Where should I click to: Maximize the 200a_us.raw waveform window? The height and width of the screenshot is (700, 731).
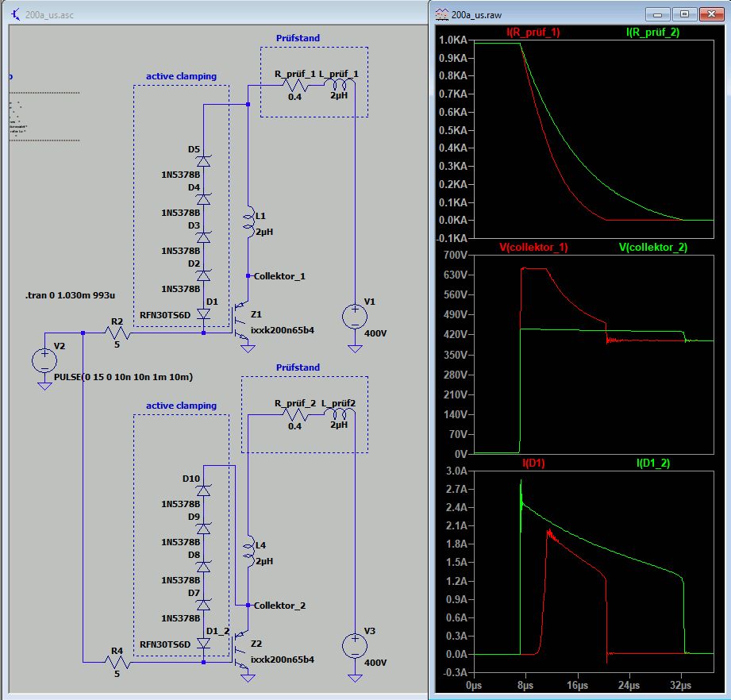coord(685,13)
